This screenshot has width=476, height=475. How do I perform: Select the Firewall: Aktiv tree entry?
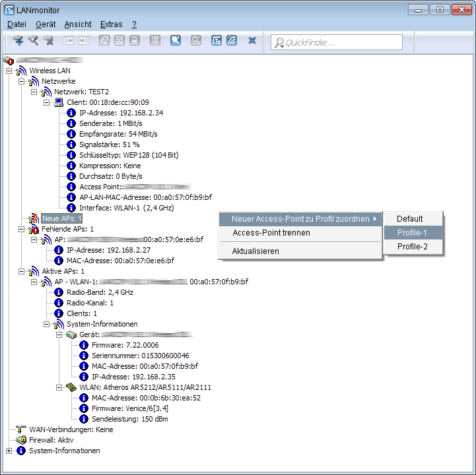(51, 440)
